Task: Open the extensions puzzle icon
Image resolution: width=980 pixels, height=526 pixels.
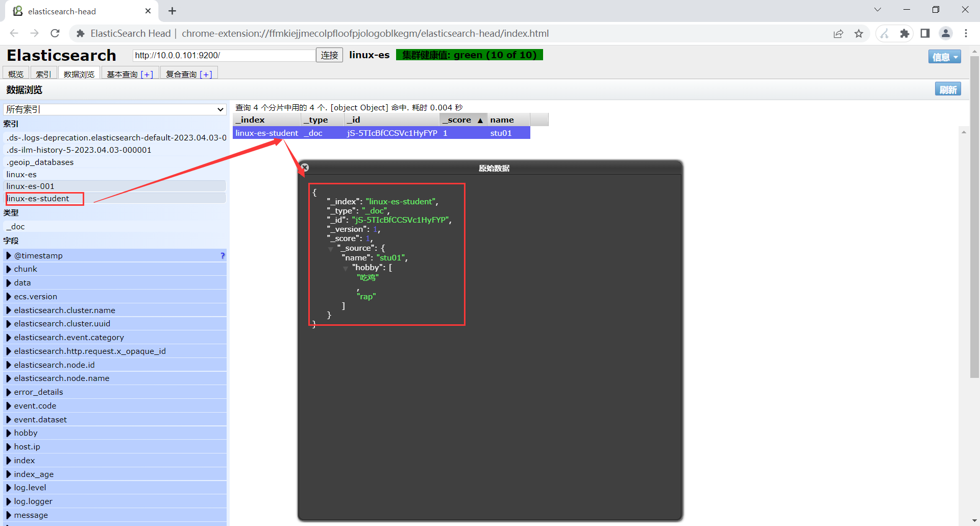Action: coord(905,33)
